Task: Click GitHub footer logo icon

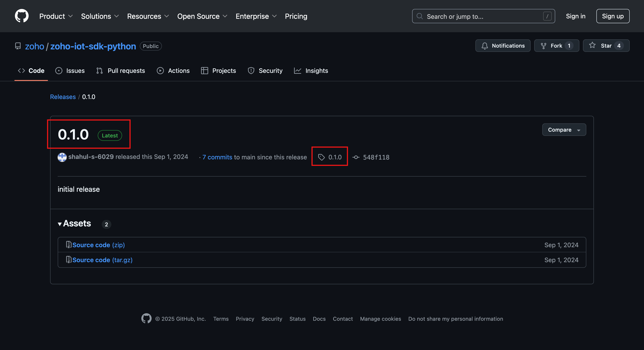Action: [146, 318]
